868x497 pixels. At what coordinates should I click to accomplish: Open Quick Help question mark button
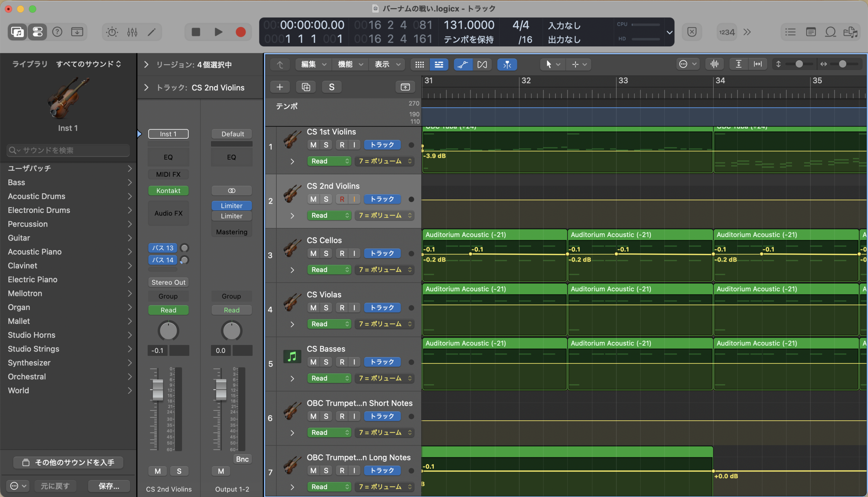click(x=57, y=32)
